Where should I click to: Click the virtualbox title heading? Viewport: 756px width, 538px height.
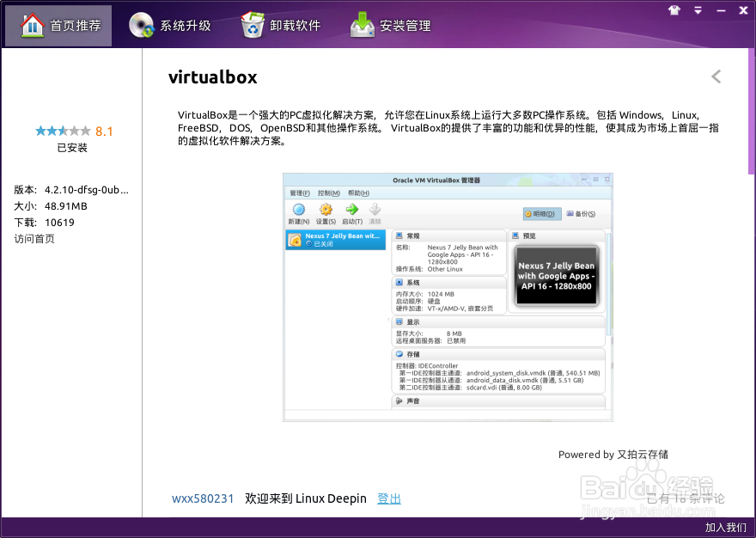[213, 77]
